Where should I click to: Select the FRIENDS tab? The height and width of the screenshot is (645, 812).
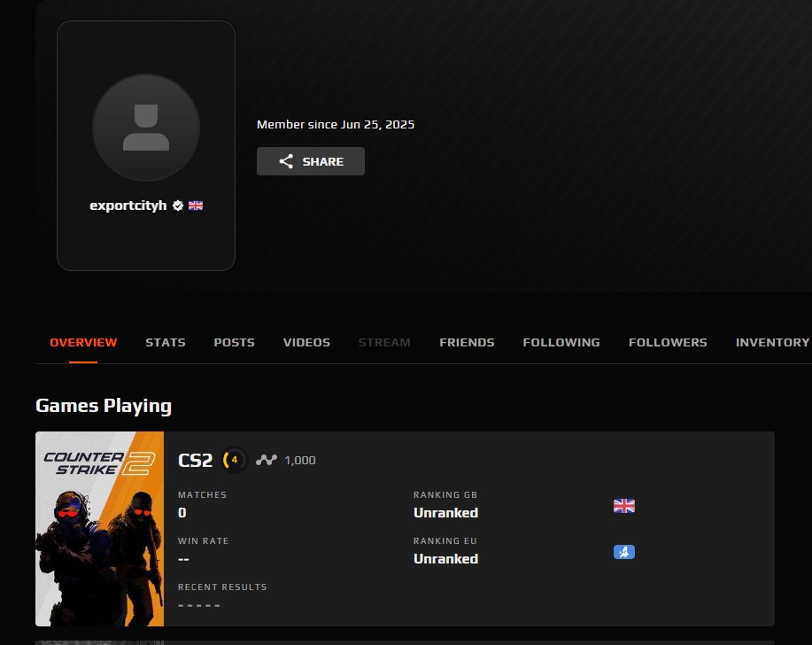pos(467,342)
